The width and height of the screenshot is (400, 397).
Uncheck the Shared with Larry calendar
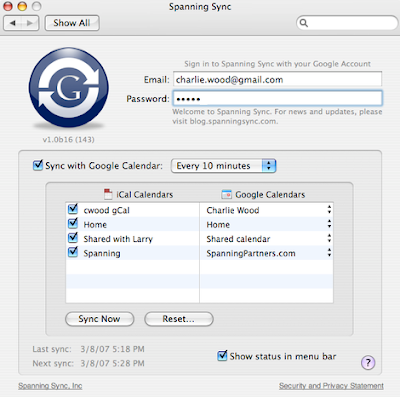[73, 238]
